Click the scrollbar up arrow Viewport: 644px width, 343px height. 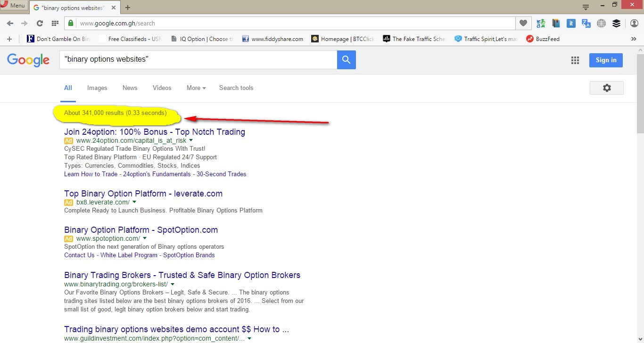tap(640, 50)
